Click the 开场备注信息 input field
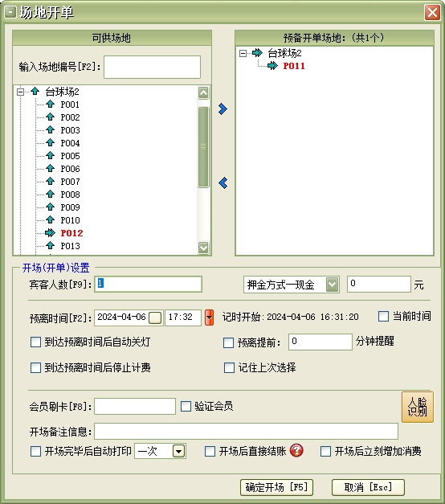This screenshot has width=445, height=504. 246,432
